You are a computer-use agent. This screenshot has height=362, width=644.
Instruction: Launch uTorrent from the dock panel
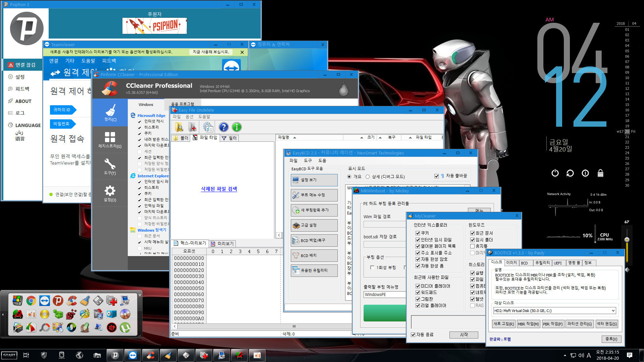(x=125, y=327)
